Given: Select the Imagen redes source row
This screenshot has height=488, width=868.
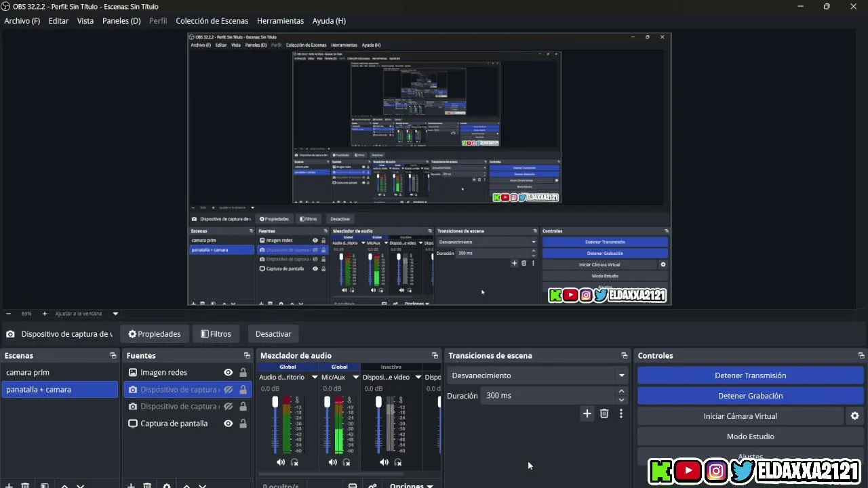Looking at the screenshot, I should coord(187,372).
